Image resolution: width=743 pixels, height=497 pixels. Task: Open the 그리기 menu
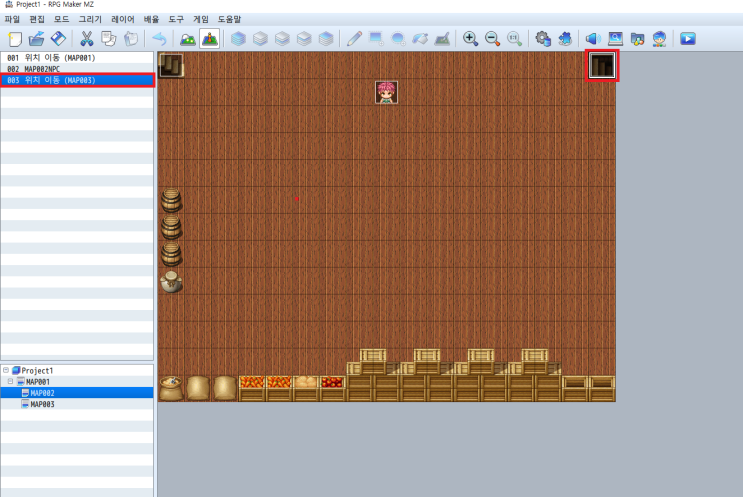click(90, 19)
